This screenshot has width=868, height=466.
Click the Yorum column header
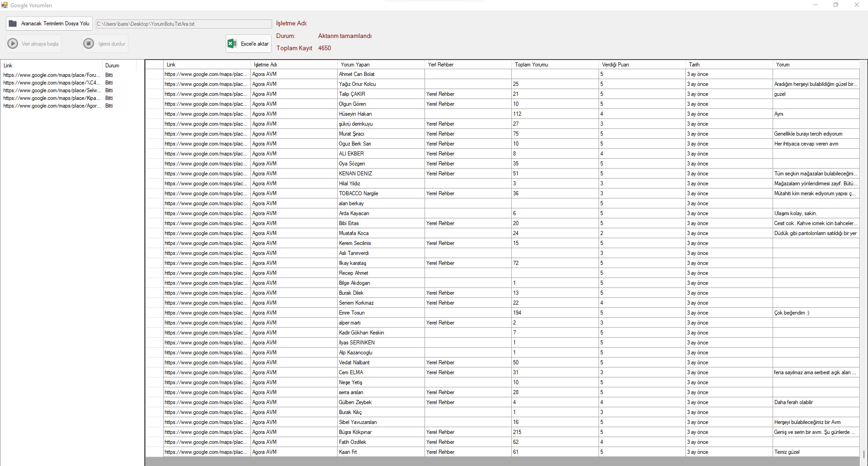[x=816, y=65]
